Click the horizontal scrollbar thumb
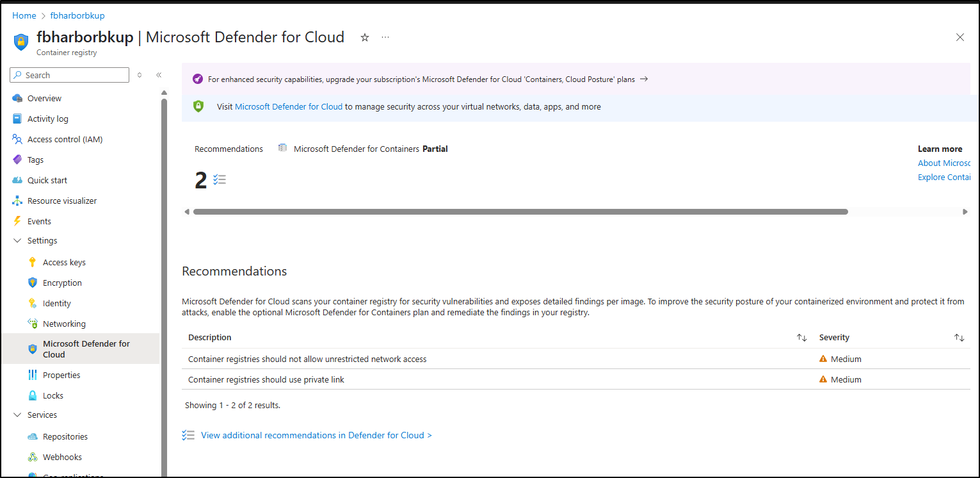 (520, 211)
